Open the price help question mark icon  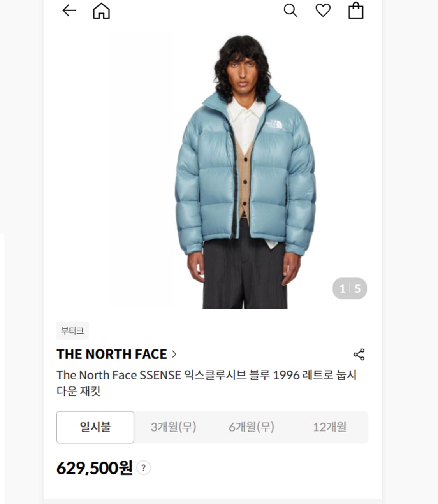coord(144,468)
